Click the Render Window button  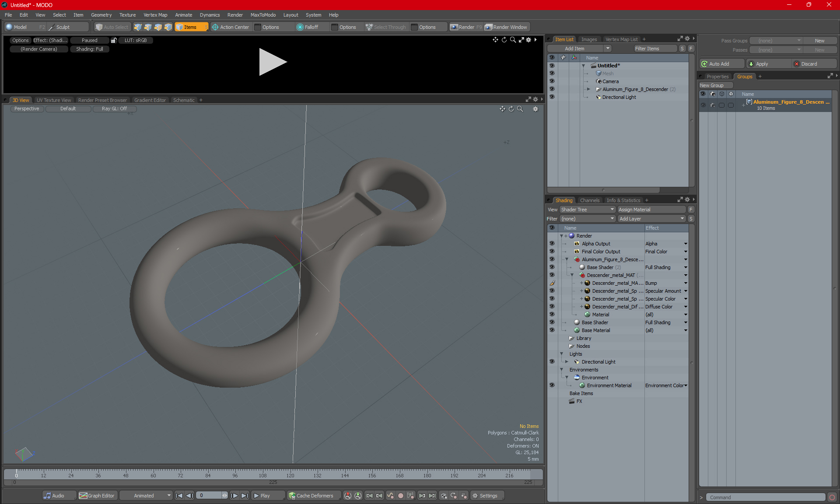507,27
